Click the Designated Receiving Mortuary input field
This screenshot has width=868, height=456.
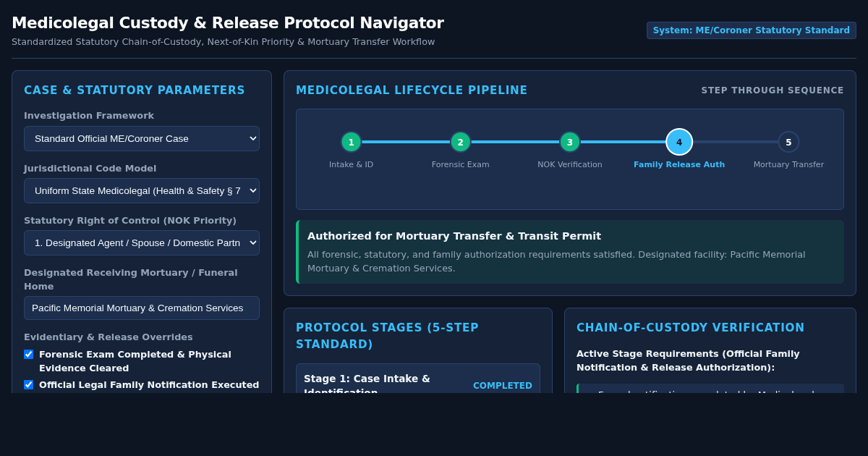[142, 308]
